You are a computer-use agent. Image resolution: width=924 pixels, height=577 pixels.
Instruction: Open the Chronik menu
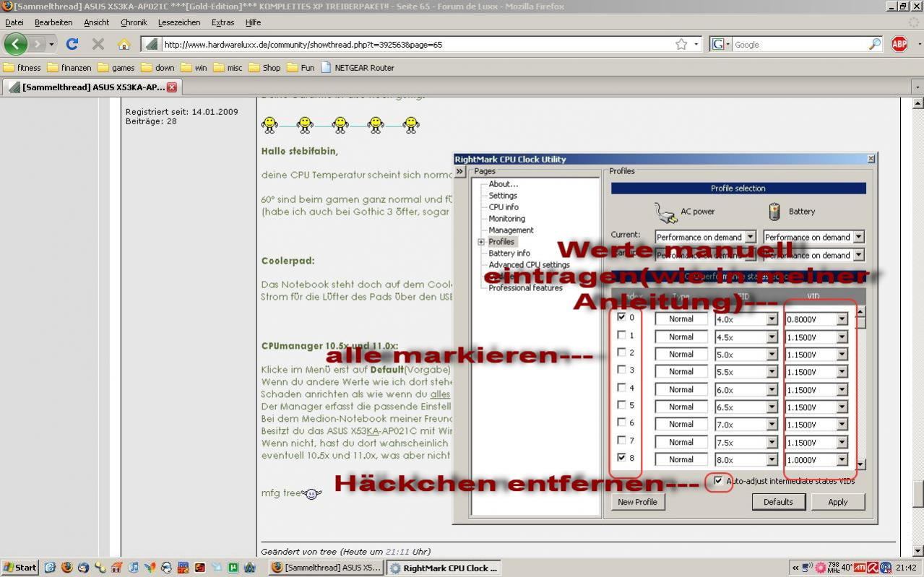pos(134,22)
